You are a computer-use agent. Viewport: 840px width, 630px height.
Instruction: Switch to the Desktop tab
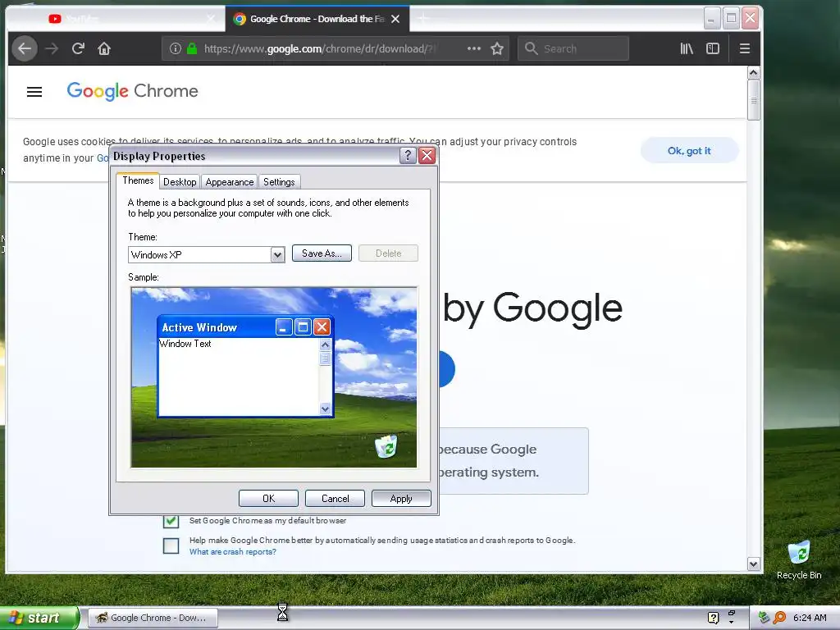(180, 181)
